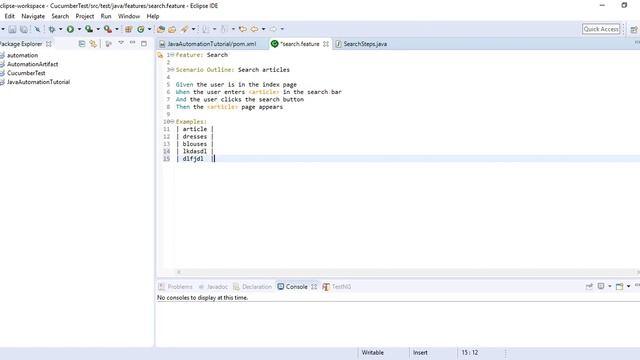Click the Coverage run icon
The height and width of the screenshot is (360, 640).
[89, 29]
